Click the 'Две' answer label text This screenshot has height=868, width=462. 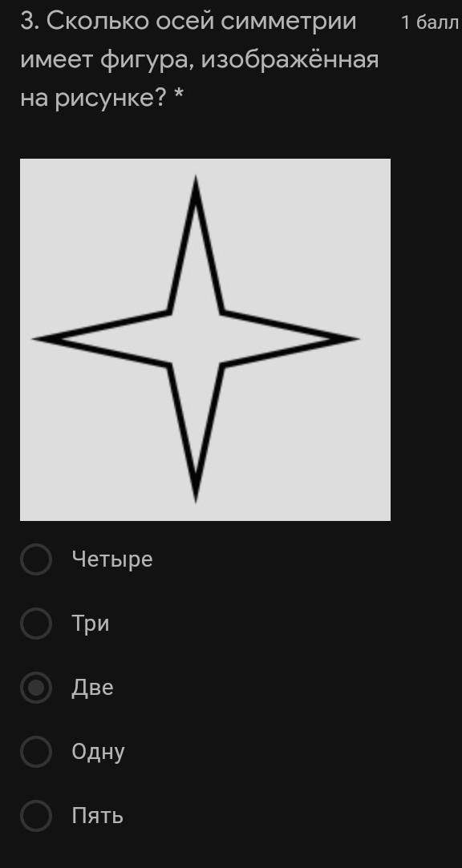click(x=92, y=688)
